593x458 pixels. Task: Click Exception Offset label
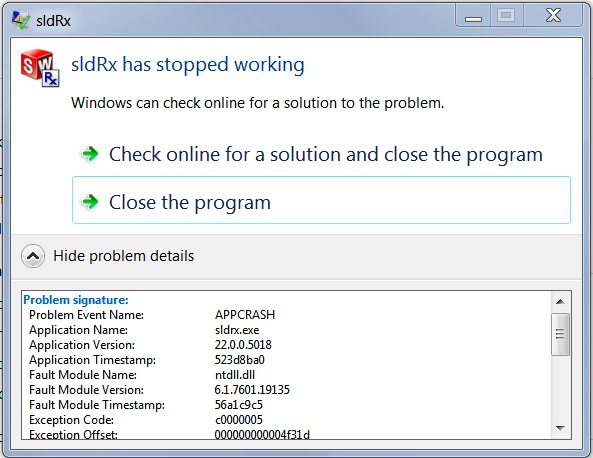tap(73, 434)
